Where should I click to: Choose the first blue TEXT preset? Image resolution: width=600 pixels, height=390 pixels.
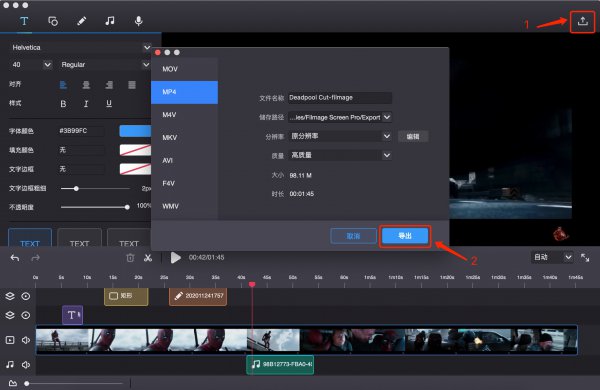pyautogui.click(x=30, y=238)
